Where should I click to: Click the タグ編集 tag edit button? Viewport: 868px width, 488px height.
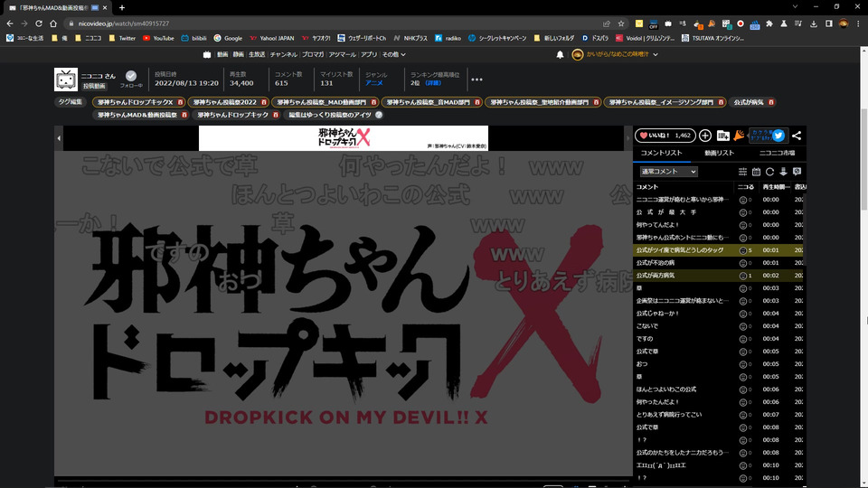tap(71, 102)
